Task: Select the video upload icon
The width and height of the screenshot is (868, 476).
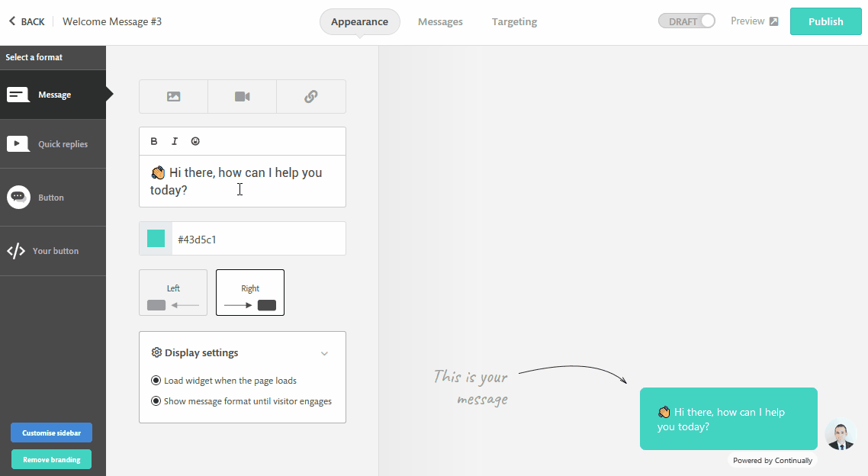Action: (242, 96)
